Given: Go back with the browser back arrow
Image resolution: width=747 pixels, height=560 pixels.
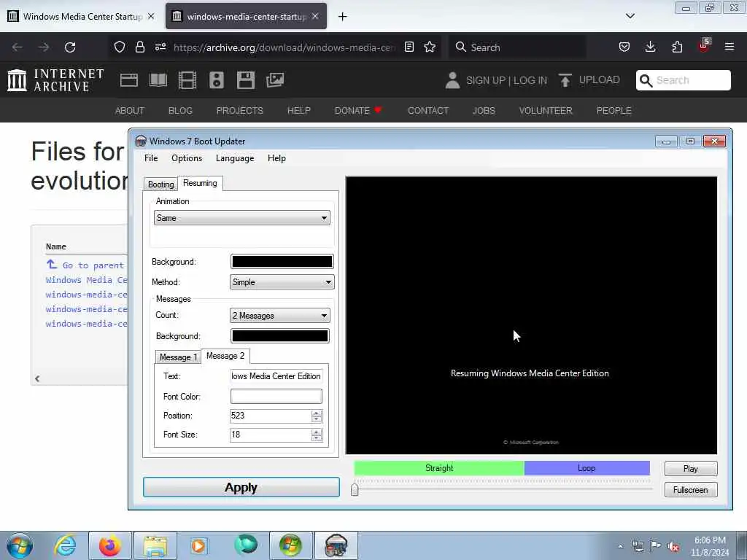Looking at the screenshot, I should [18, 47].
